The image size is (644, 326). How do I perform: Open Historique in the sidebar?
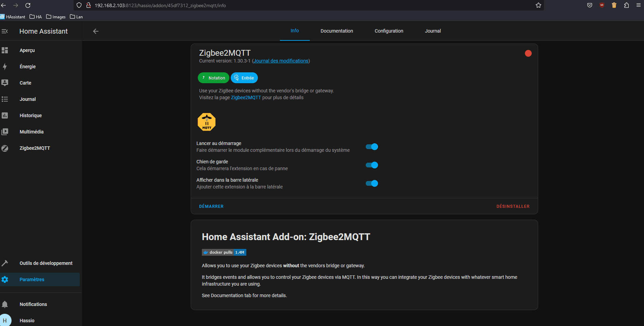click(41, 115)
